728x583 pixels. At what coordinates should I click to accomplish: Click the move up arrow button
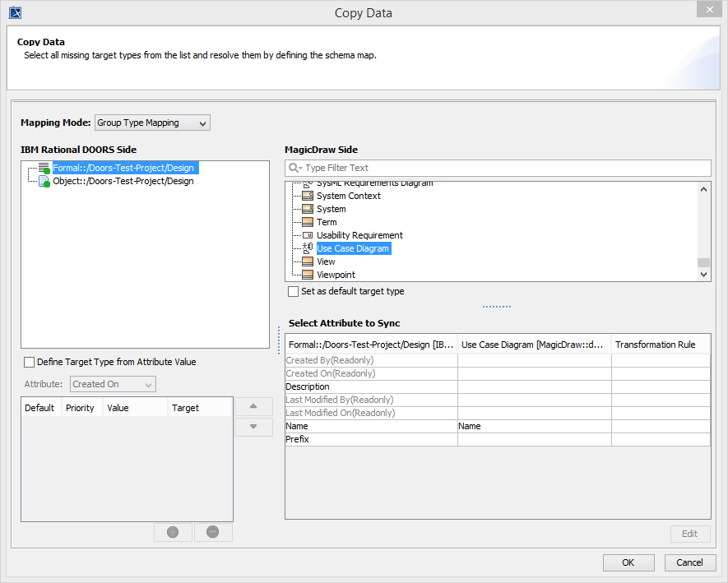pyautogui.click(x=253, y=406)
